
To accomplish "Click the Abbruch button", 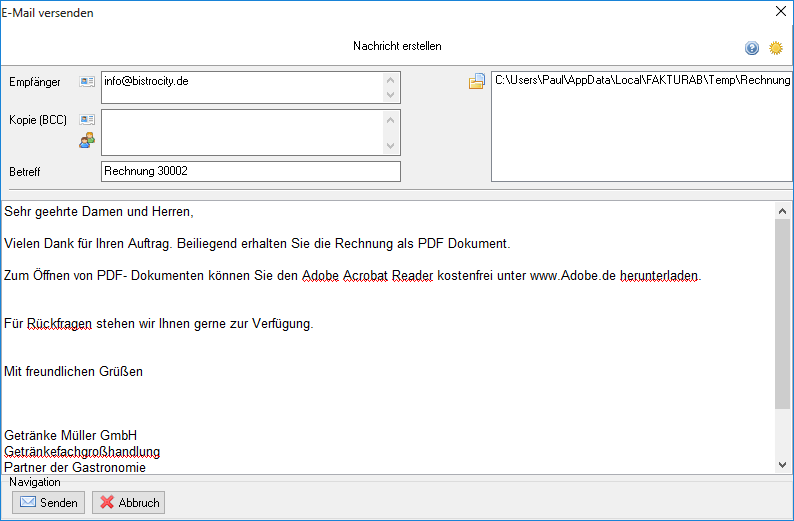I will coord(129,502).
